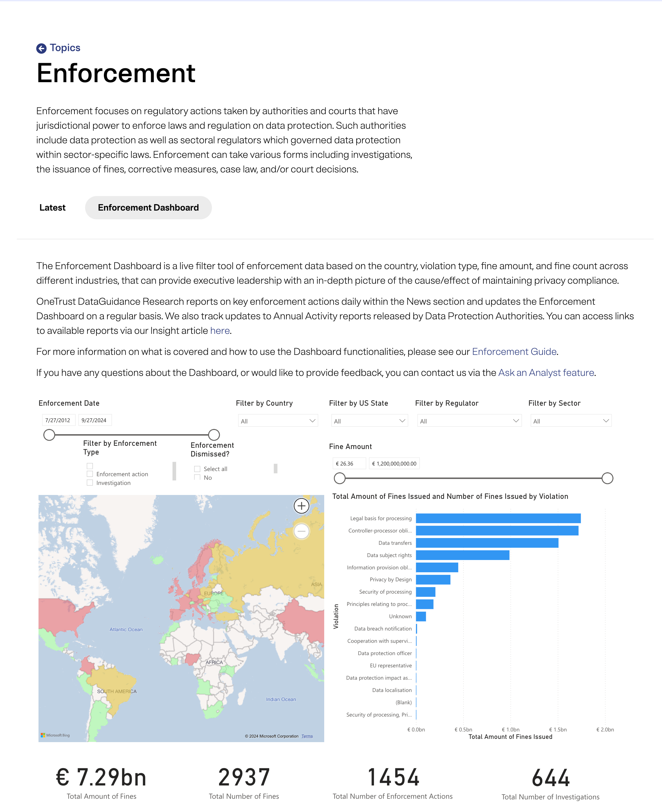Click the chevron on the Filter by Sector dropdown
The image size is (662, 812).
606,421
